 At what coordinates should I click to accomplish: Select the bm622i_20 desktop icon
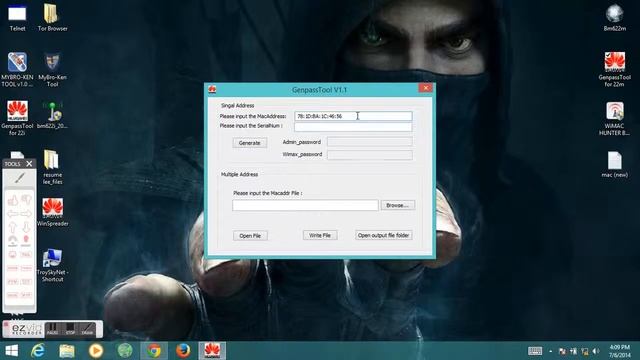pos(52,115)
